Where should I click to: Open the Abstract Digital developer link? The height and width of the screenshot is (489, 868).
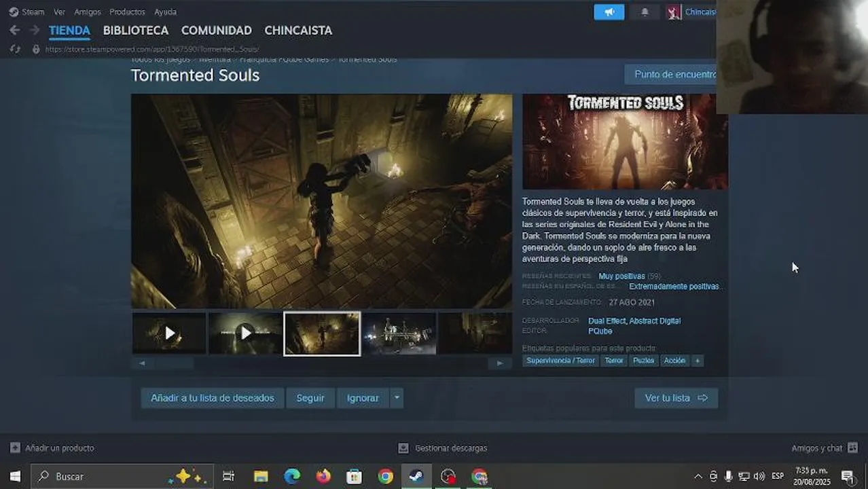click(655, 321)
